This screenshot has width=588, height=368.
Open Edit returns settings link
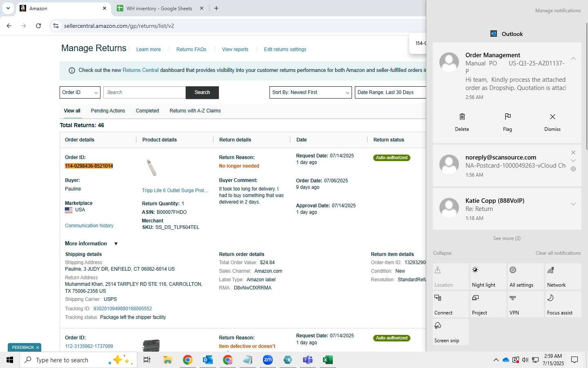285,49
